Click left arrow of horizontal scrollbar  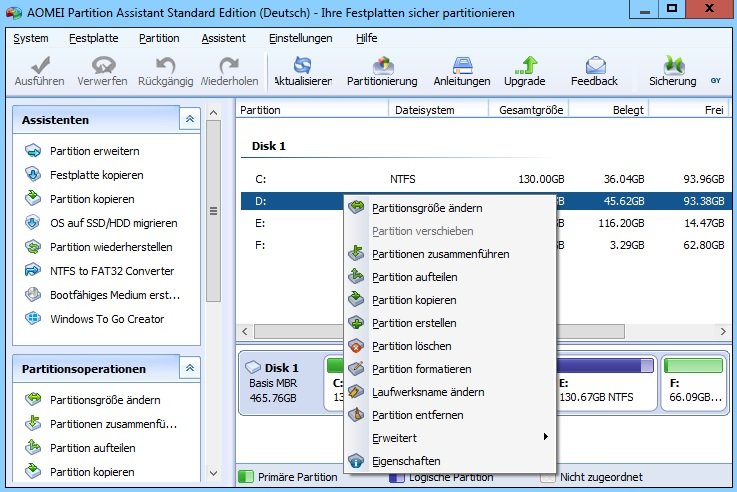(245, 331)
